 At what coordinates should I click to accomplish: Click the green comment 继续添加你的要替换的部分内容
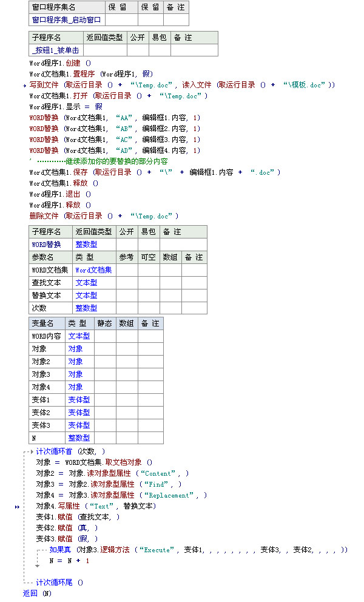click(x=116, y=161)
